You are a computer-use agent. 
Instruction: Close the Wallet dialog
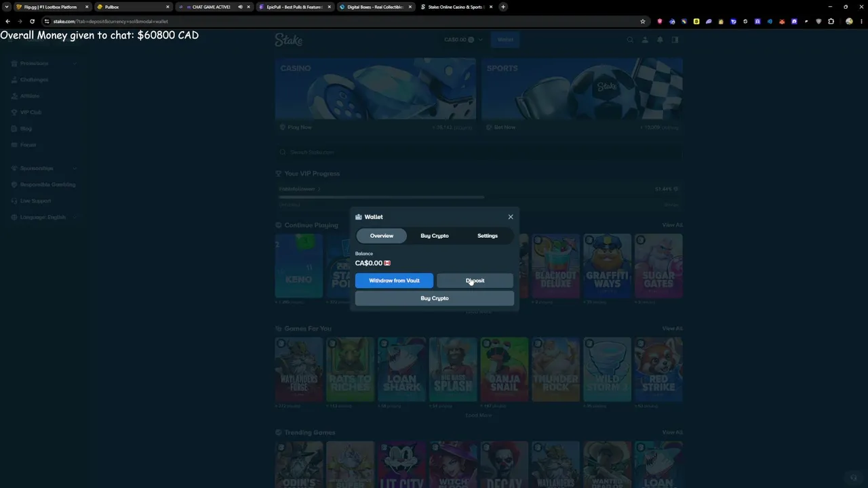coord(511,217)
